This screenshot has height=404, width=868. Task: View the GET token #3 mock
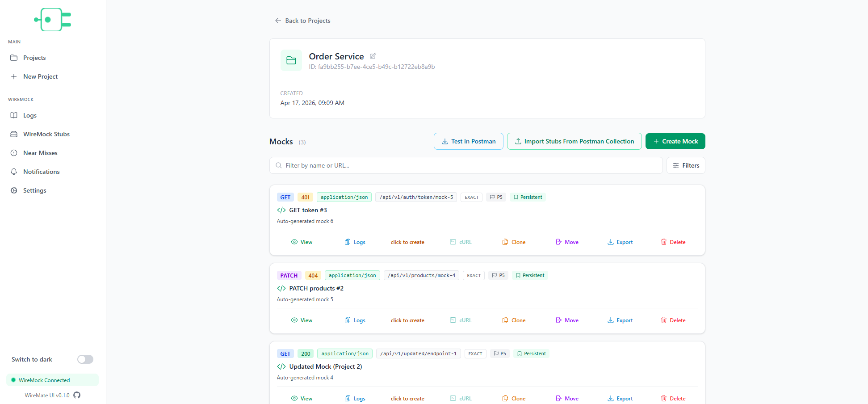tap(302, 242)
